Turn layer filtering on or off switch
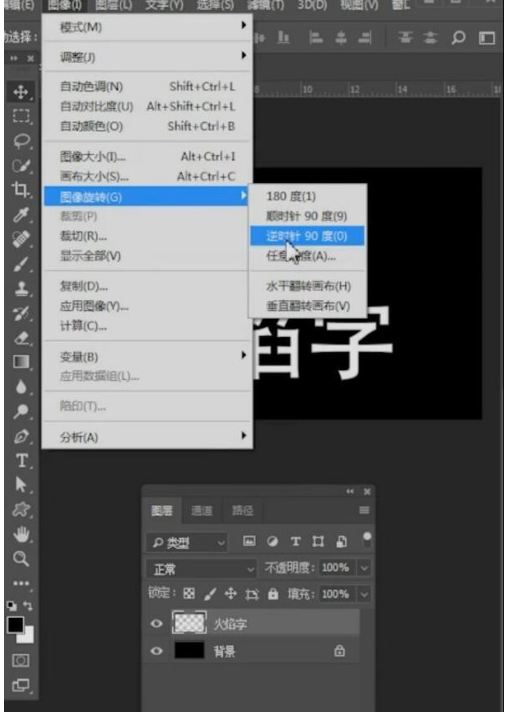The width and height of the screenshot is (506, 712). click(x=367, y=540)
